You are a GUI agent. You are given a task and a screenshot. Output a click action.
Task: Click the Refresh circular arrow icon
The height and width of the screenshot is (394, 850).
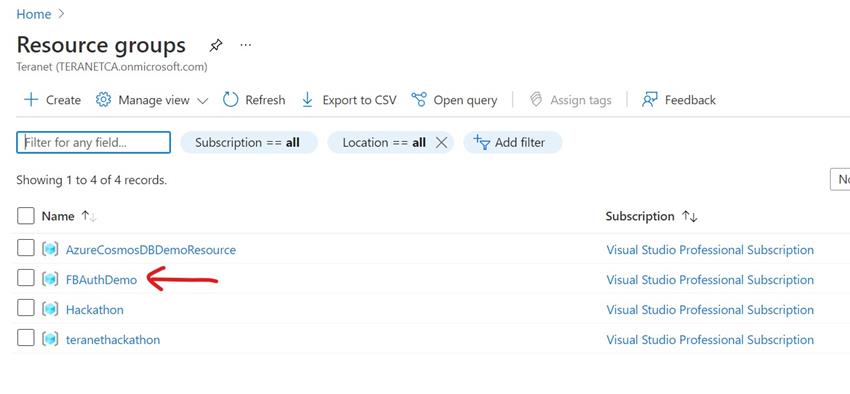230,100
